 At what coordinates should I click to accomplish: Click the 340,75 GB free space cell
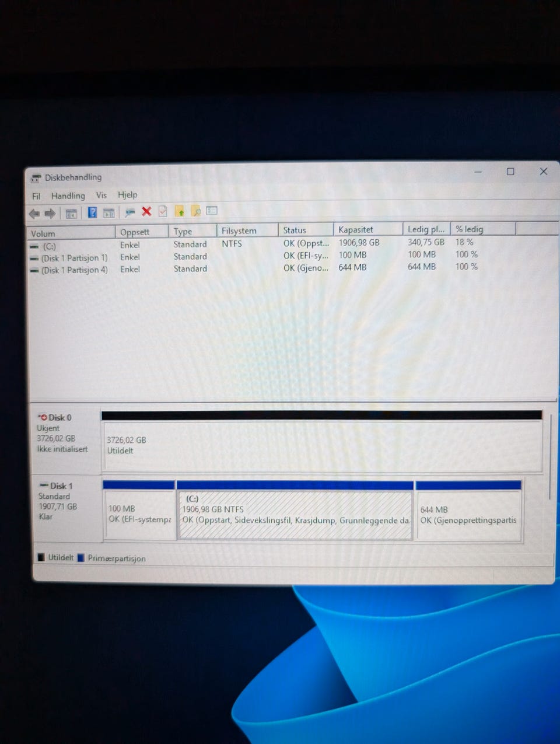click(x=426, y=242)
